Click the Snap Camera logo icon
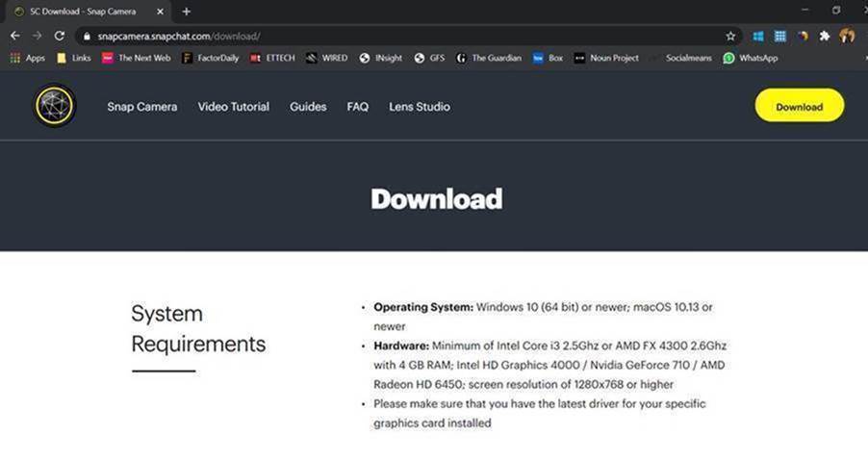 tap(54, 106)
